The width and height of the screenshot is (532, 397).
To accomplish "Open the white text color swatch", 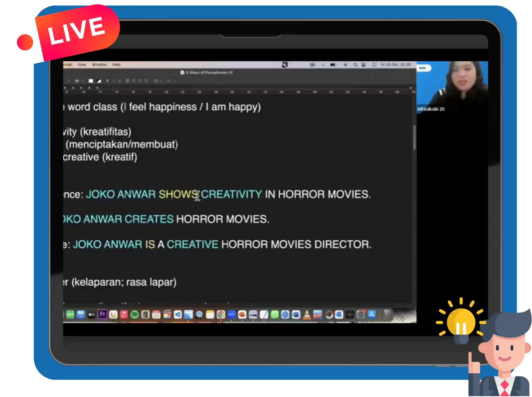I will coord(91,81).
